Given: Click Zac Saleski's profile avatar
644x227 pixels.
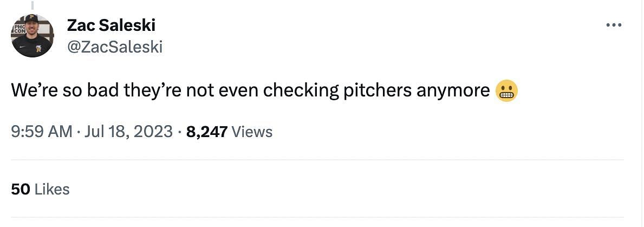Looking at the screenshot, I should 32,36.
